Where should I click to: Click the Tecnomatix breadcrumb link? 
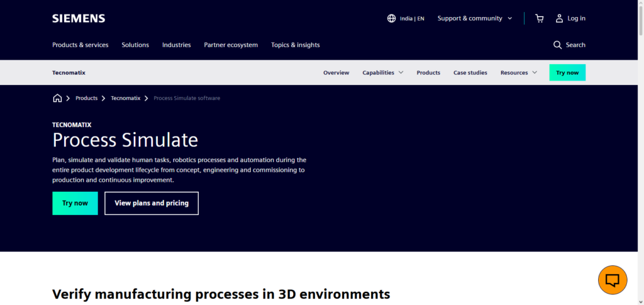(125, 98)
